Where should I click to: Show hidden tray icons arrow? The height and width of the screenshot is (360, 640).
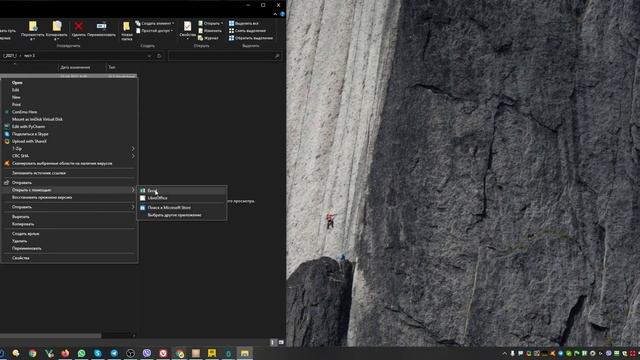pos(504,353)
